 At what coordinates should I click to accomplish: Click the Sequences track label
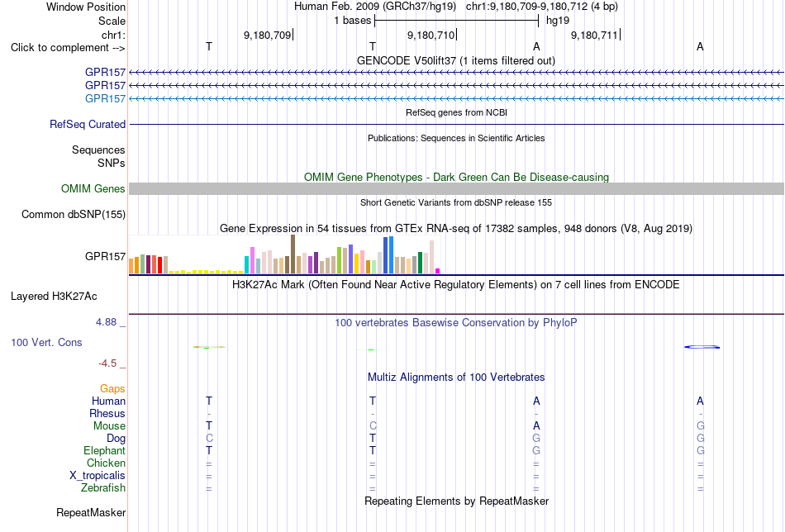pyautogui.click(x=98, y=150)
